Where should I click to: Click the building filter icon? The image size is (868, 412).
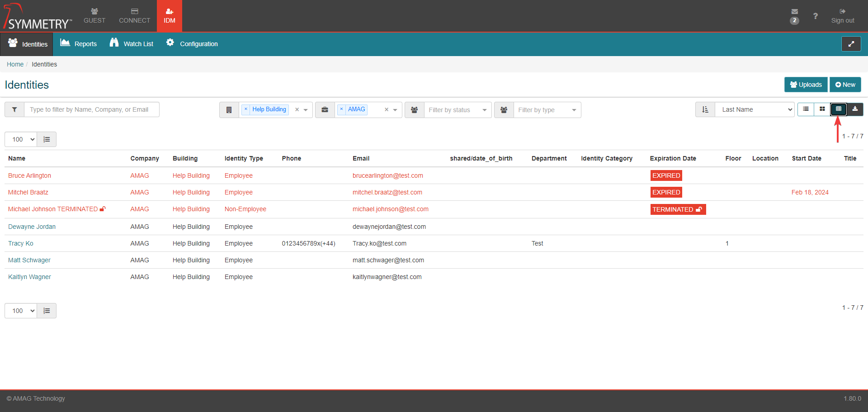click(x=229, y=110)
